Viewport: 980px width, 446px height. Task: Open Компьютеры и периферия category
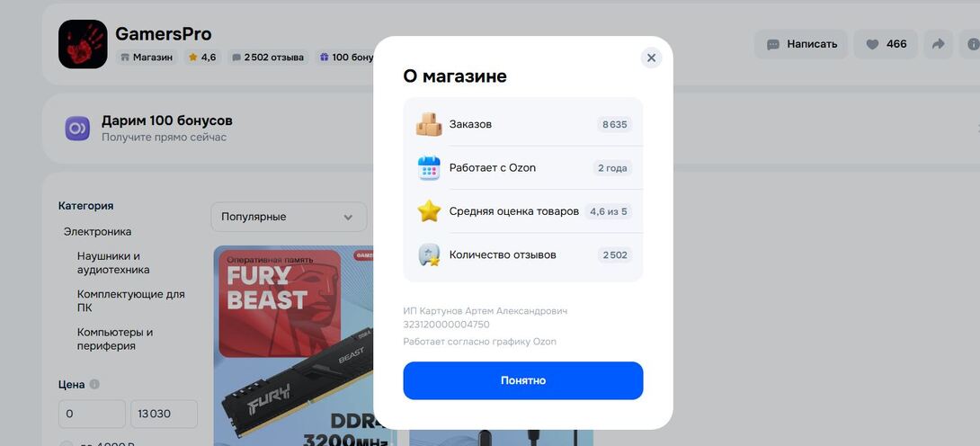coord(115,339)
